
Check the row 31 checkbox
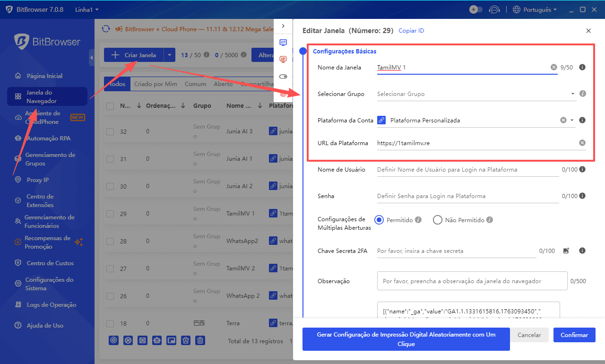[x=110, y=159]
